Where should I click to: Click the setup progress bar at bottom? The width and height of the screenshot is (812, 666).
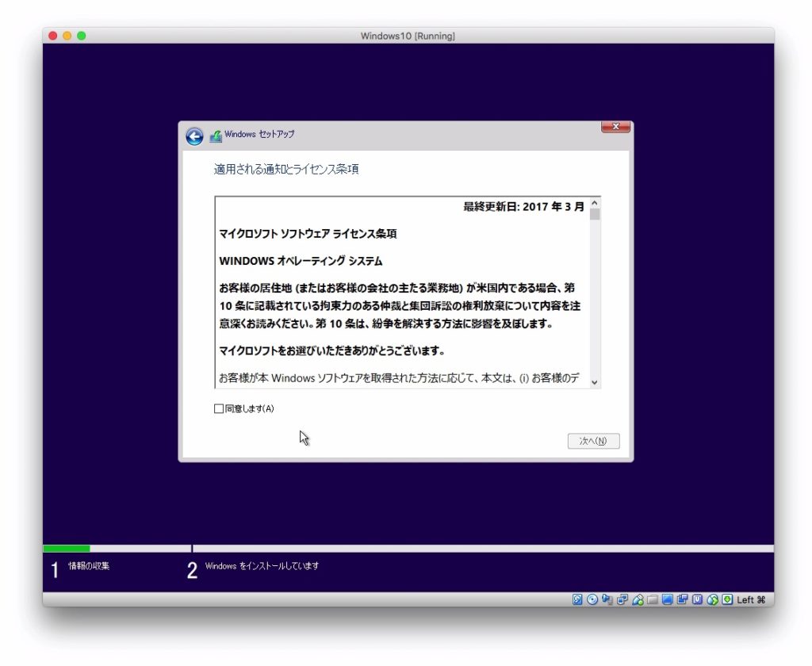coord(408,548)
